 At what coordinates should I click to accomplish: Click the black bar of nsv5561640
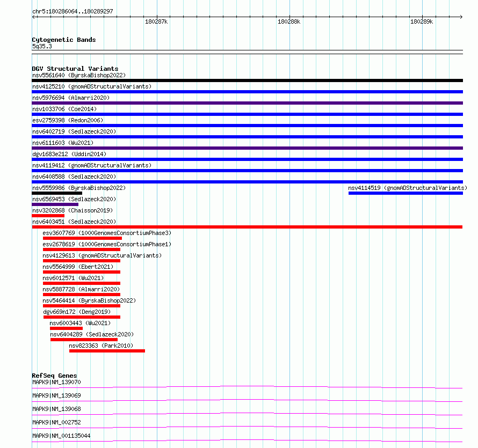point(247,80)
